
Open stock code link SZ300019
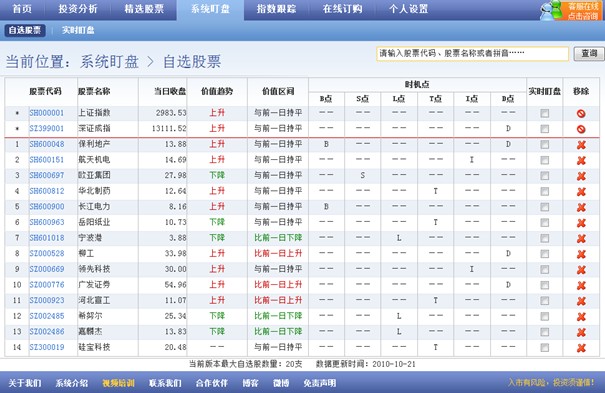coord(47,347)
